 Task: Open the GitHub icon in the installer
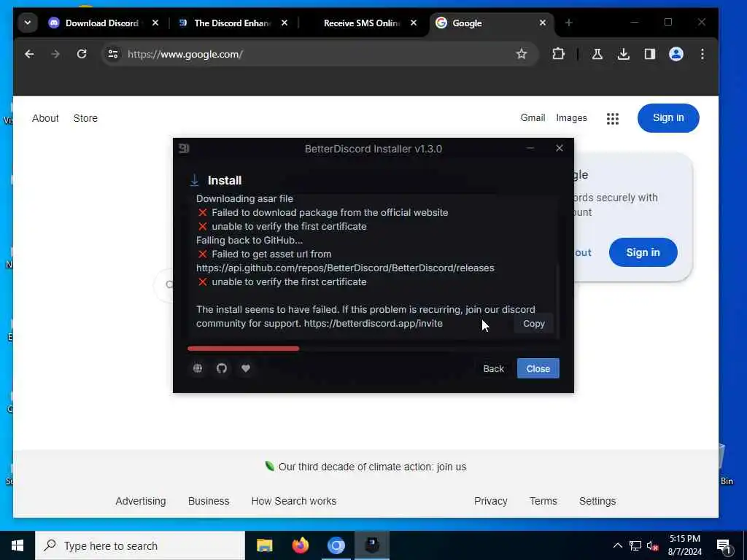222,368
